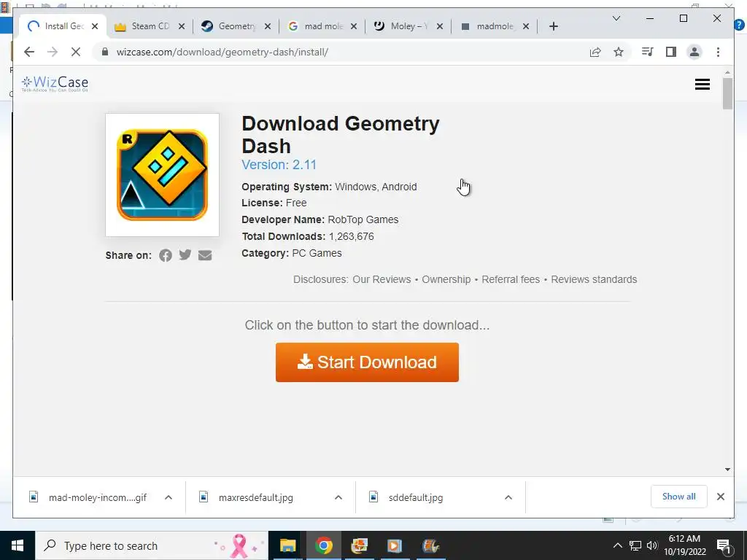Show hidden system tray icons
The image size is (747, 560).
(617, 545)
